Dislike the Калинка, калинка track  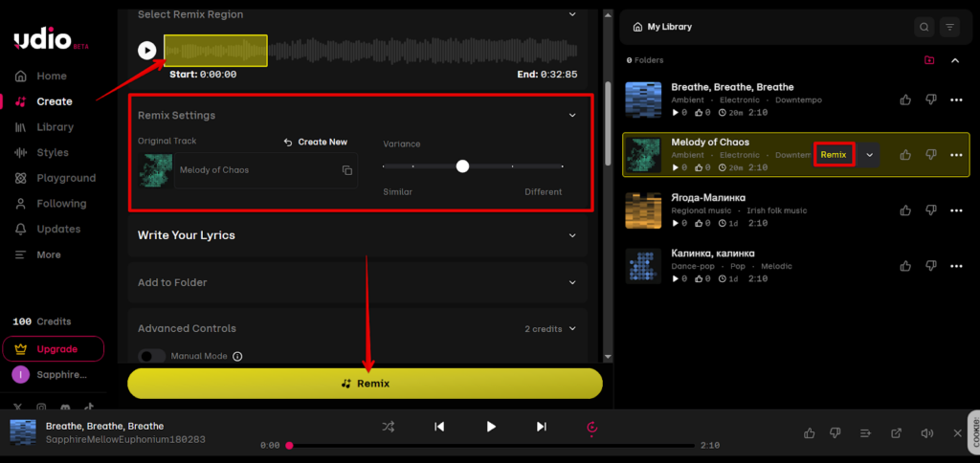[931, 266]
